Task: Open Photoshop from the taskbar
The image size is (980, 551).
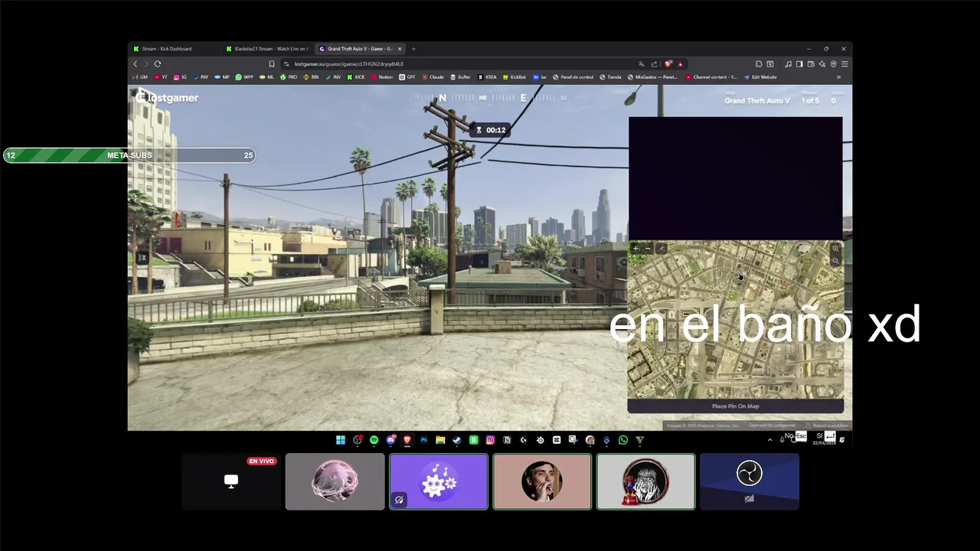Action: [x=423, y=440]
